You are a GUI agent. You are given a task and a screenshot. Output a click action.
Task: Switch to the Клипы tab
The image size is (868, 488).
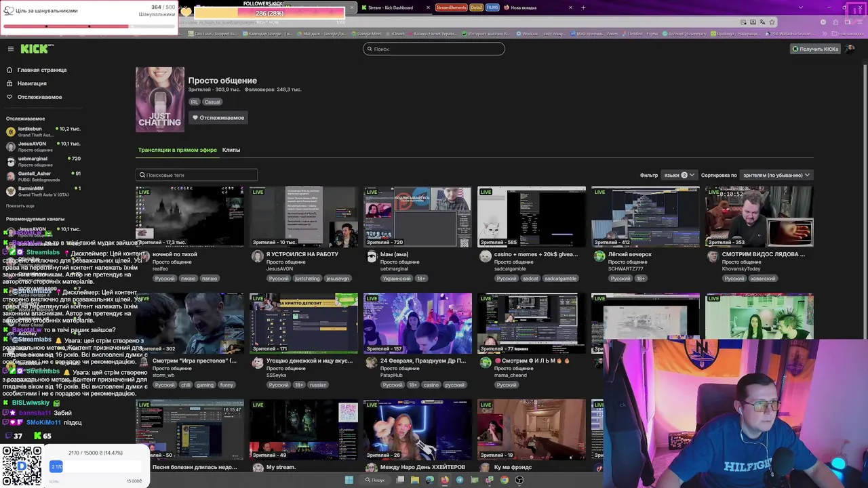click(231, 150)
